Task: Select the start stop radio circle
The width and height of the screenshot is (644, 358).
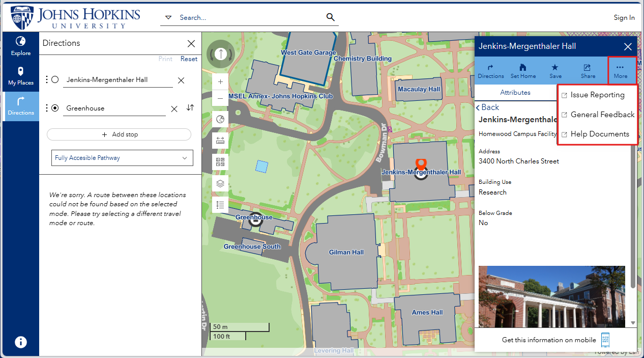Action: coord(55,79)
